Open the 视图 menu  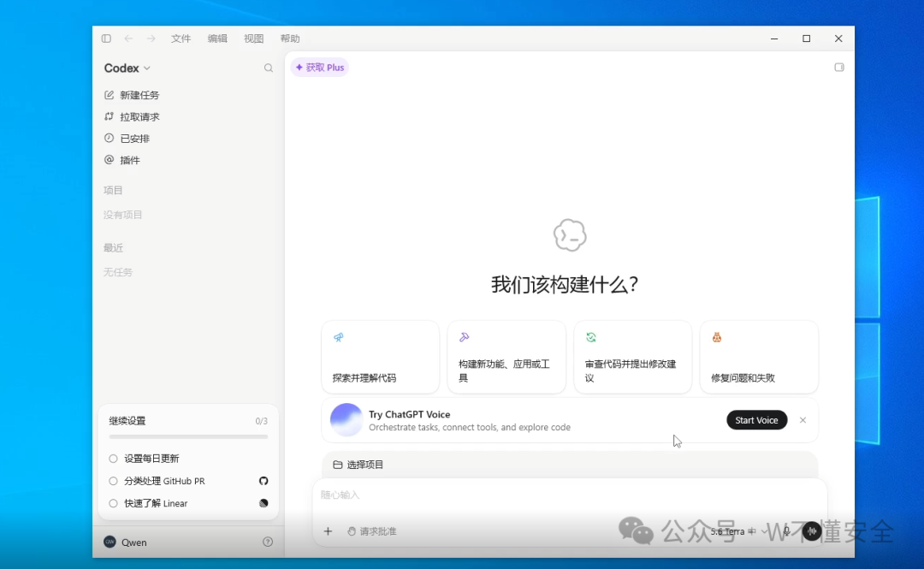pyautogui.click(x=254, y=39)
